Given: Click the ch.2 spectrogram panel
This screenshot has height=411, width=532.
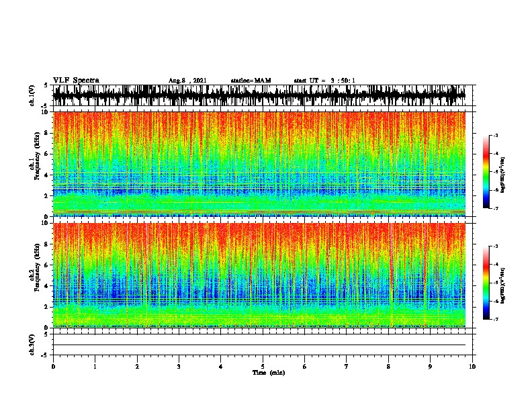Looking at the screenshot, I should [x=259, y=275].
